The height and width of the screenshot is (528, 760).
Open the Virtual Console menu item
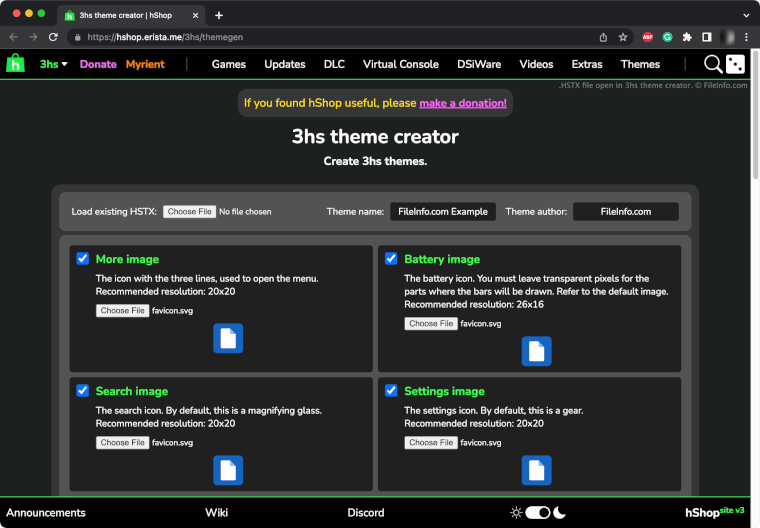coord(400,64)
